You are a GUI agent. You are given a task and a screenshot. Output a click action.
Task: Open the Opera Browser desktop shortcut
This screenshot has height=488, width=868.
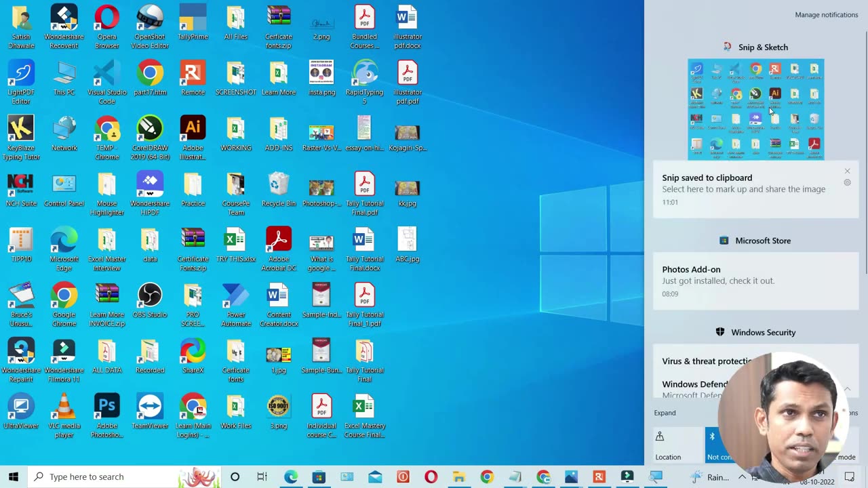coord(107,27)
